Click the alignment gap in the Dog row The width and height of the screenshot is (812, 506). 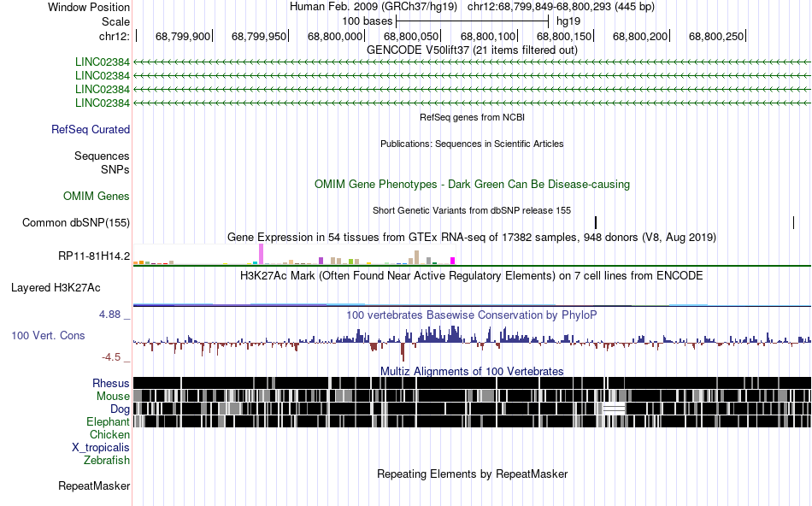click(615, 409)
